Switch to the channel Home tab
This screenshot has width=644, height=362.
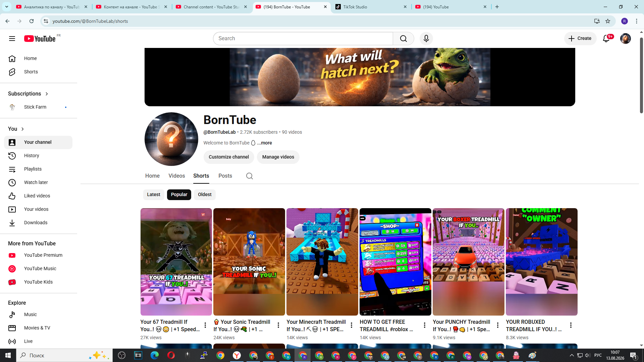[152, 176]
